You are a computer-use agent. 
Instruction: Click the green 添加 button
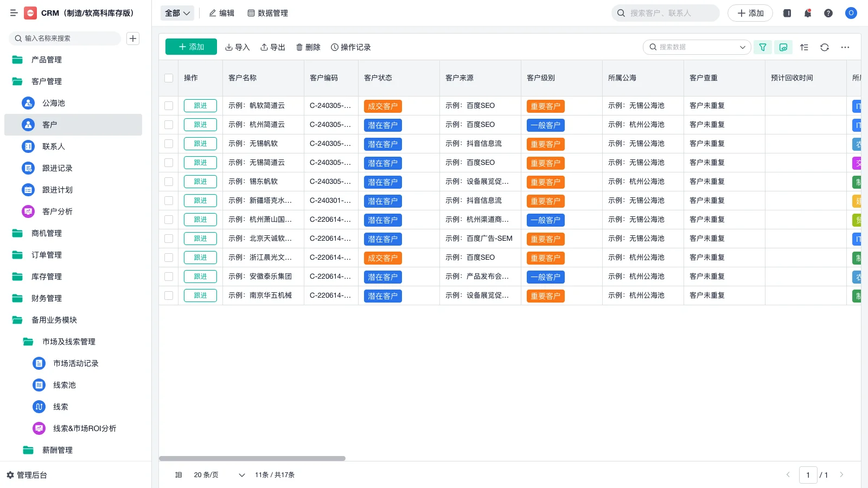(x=190, y=47)
